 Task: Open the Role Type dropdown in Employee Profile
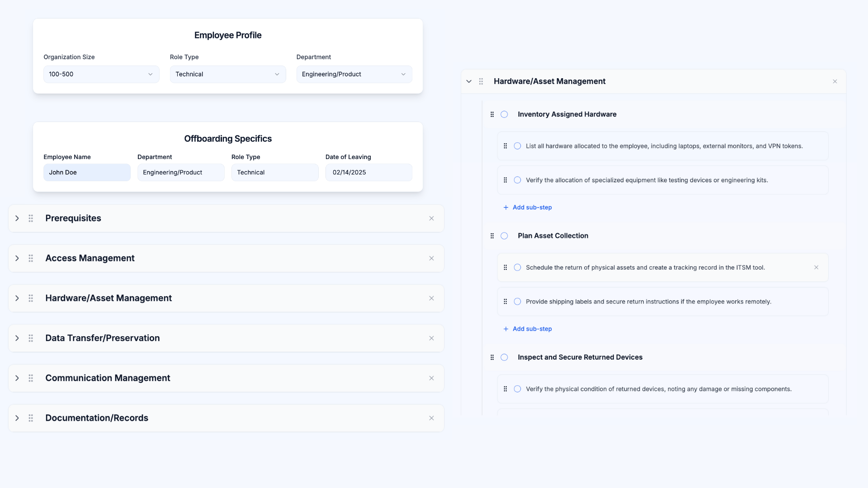coord(228,74)
